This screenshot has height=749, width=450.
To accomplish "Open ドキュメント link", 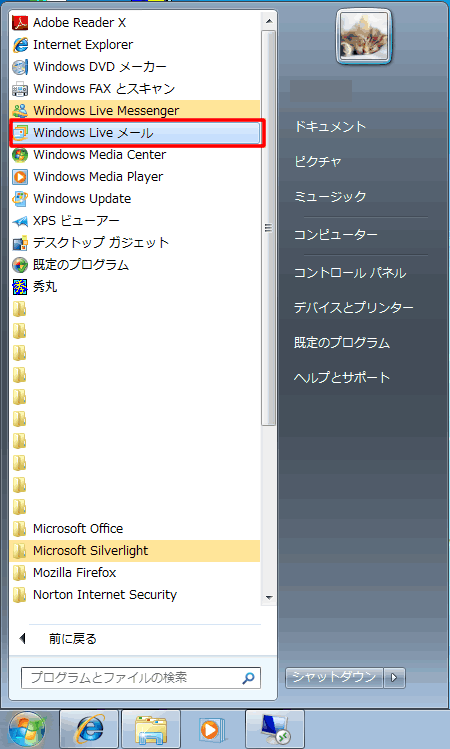I will [330, 126].
